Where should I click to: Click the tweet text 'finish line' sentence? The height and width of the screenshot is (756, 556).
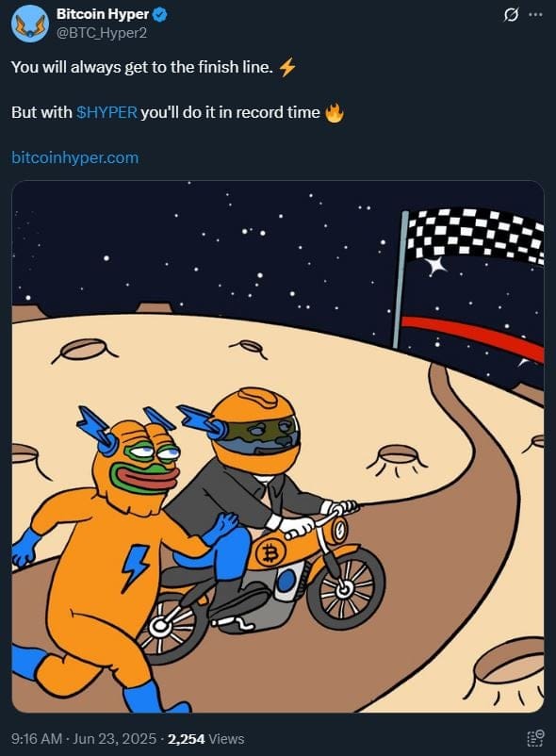click(142, 67)
